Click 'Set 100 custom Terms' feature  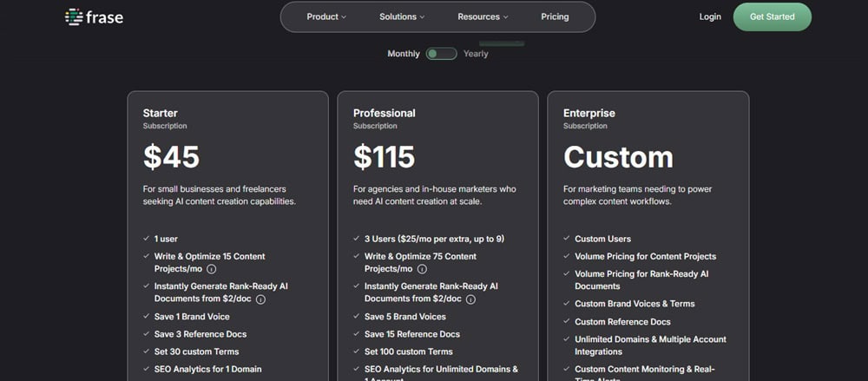409,351
